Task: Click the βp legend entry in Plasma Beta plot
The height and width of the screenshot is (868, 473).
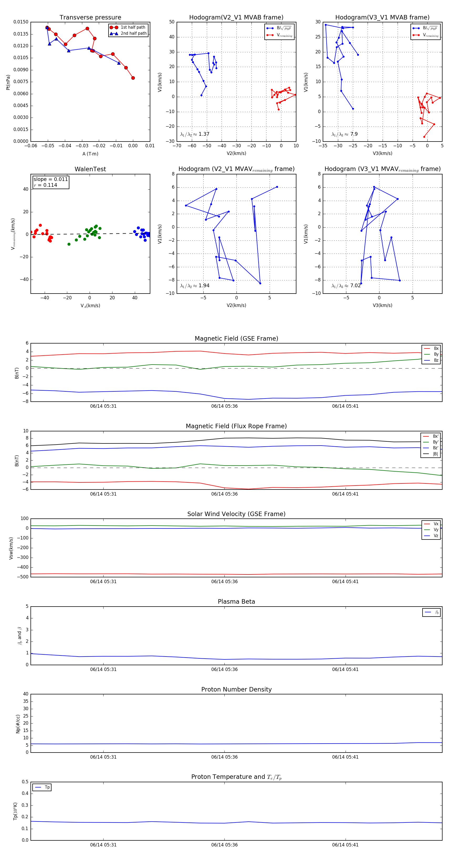Action: (x=432, y=612)
